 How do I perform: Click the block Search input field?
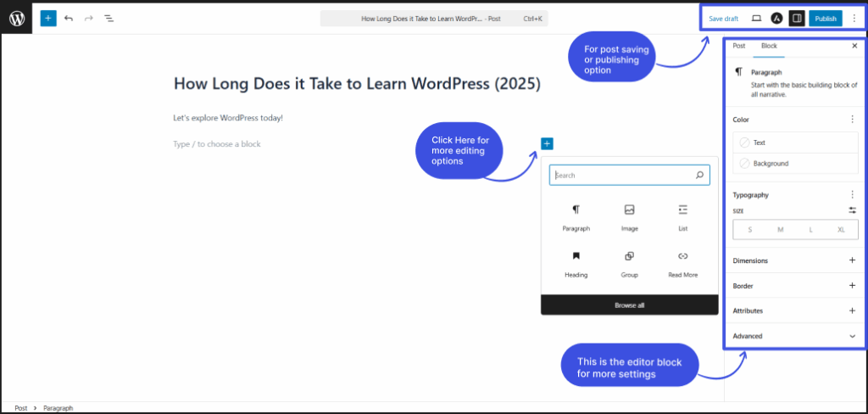pos(630,175)
